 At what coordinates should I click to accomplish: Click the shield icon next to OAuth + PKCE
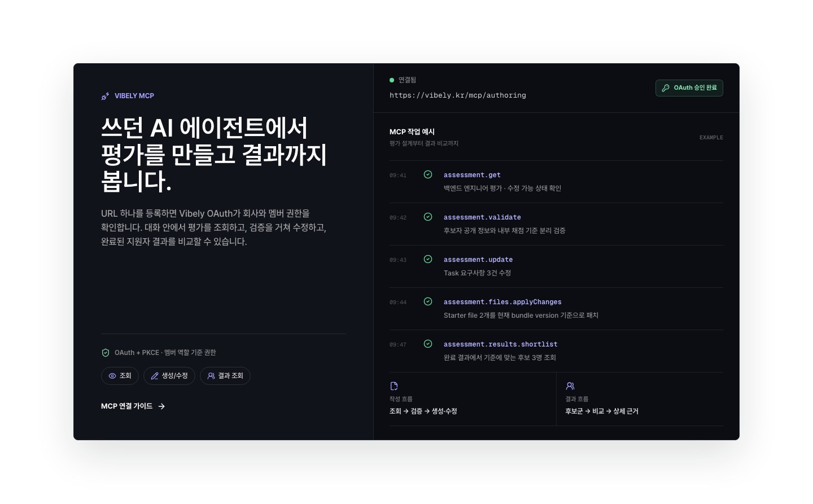[106, 353]
